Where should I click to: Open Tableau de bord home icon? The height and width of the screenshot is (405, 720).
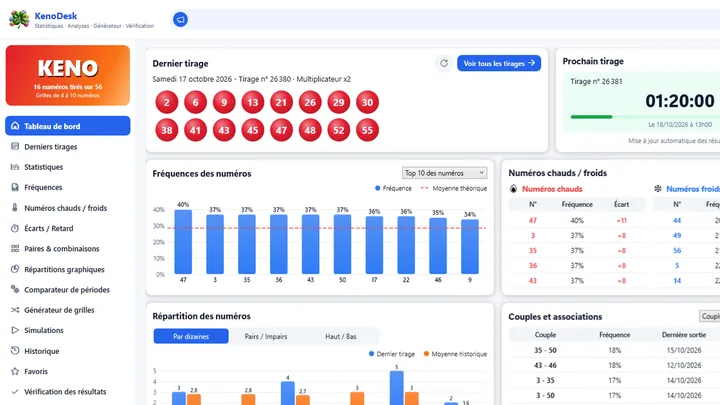click(15, 126)
